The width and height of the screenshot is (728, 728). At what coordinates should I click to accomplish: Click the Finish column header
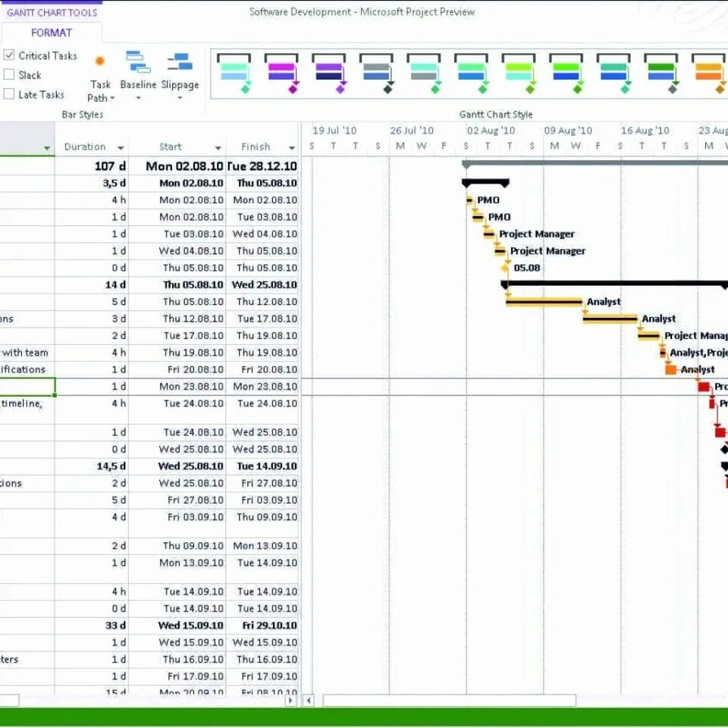256,146
